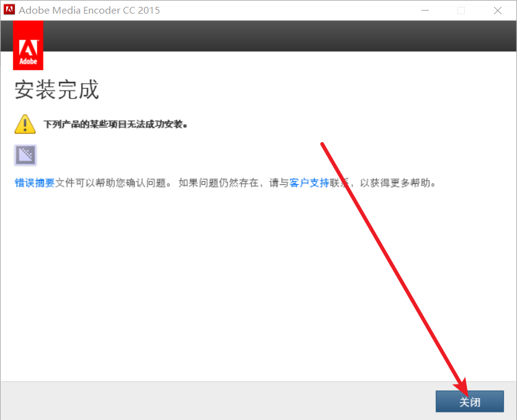Click the disabled maximize button

[x=461, y=10]
